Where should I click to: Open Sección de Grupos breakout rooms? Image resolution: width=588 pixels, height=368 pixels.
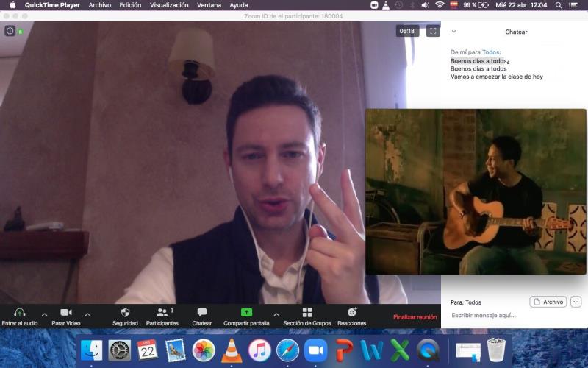click(x=307, y=313)
